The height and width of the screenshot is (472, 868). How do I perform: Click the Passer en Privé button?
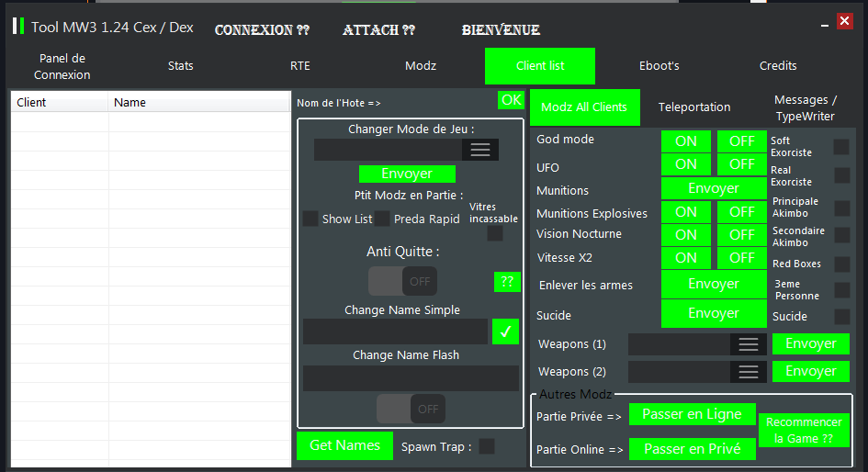pyautogui.click(x=692, y=449)
